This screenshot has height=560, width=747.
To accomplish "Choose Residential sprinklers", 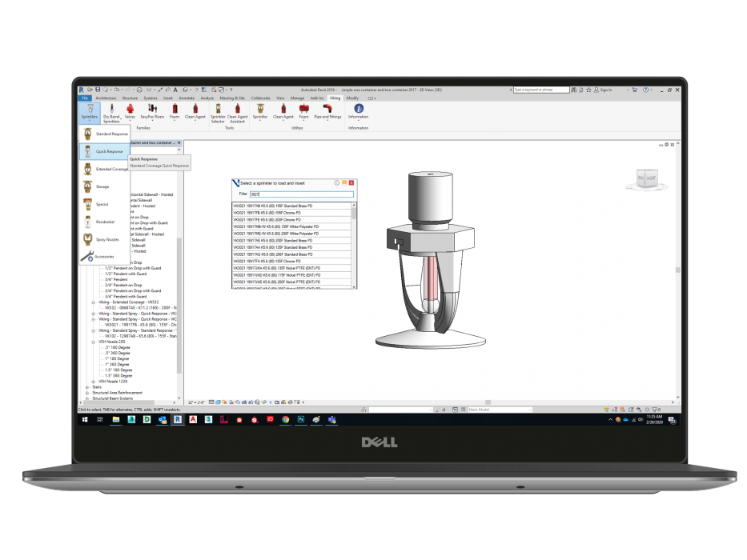I will pos(105,222).
